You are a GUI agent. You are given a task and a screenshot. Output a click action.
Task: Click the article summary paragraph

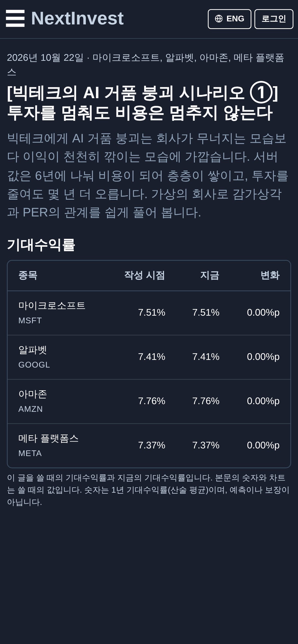148,176
